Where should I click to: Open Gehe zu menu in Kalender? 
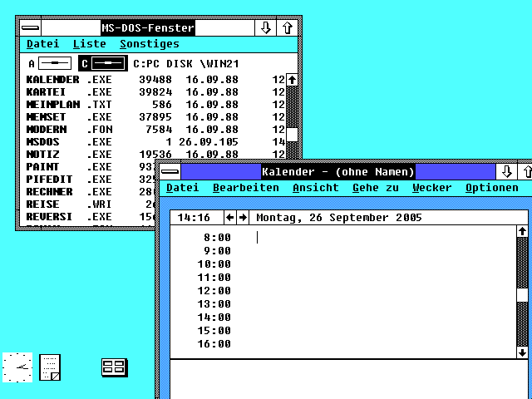[376, 188]
